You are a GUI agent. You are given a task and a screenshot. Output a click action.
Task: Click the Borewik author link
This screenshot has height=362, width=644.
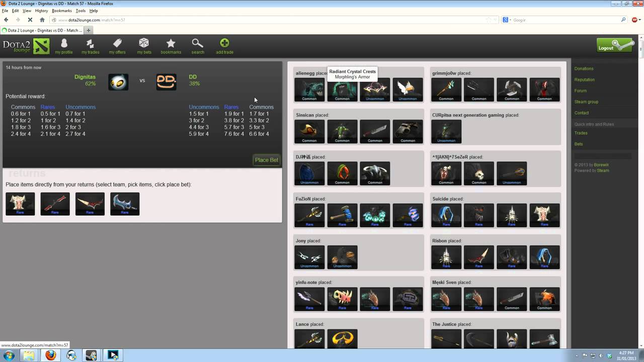point(601,165)
